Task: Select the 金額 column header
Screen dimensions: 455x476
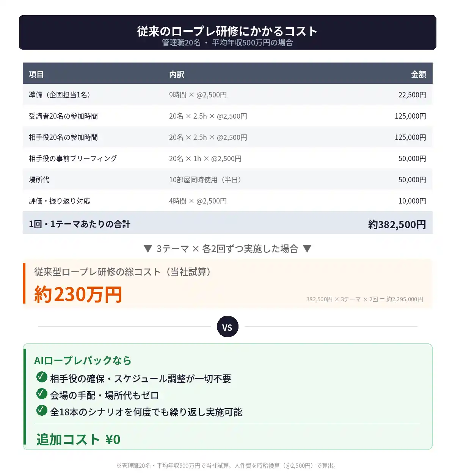Action: tap(419, 74)
